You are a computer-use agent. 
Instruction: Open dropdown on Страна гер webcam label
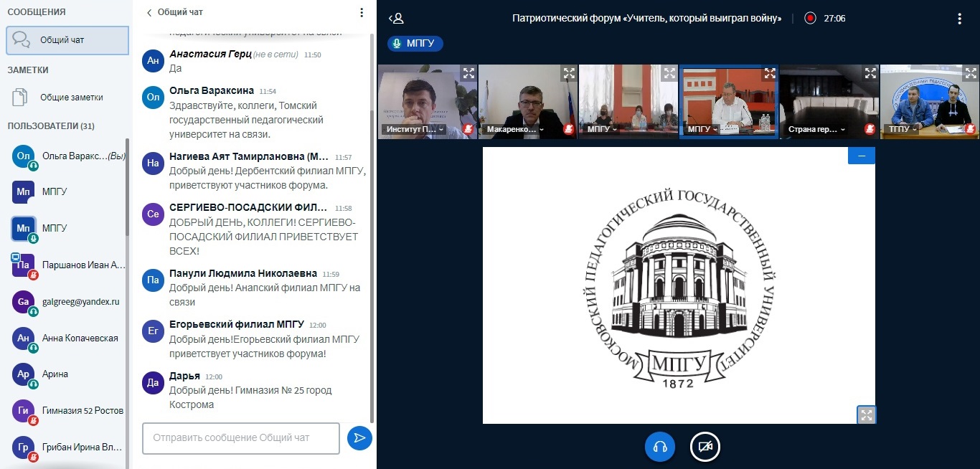842,130
